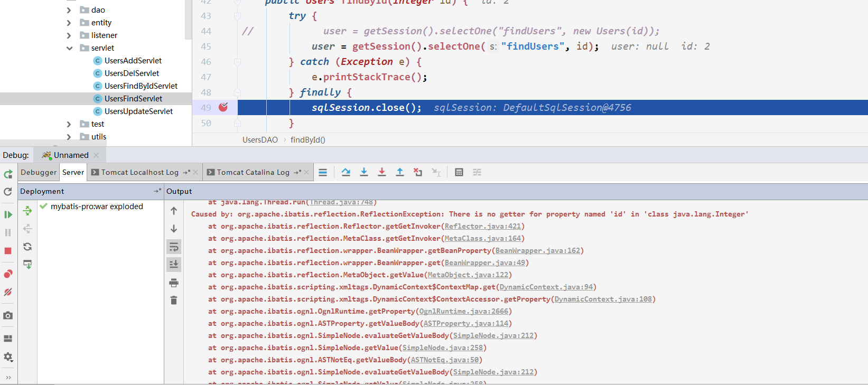
Task: Deploy all artifacts in Deployment panel
Action: [27, 211]
